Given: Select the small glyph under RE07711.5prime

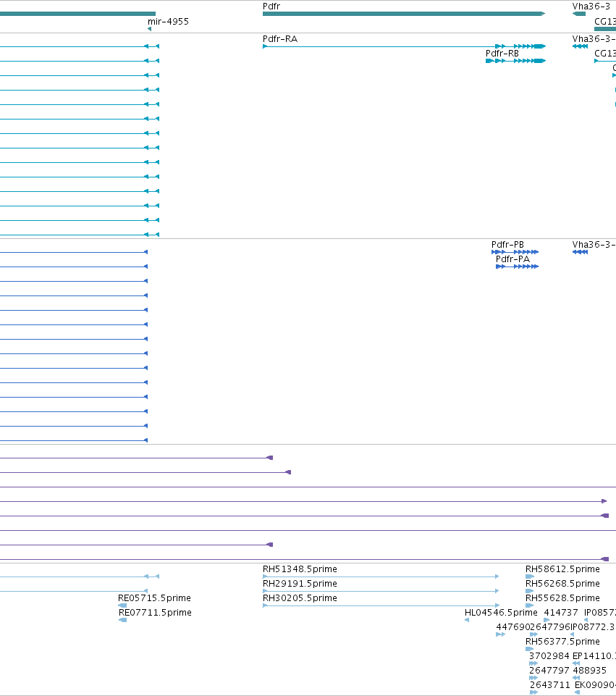Looking at the screenshot, I should point(123,620).
